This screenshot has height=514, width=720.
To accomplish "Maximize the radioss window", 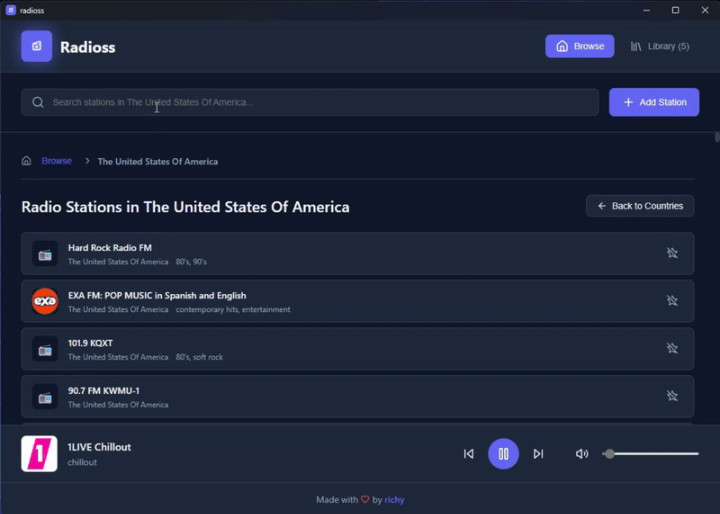I will 675,10.
